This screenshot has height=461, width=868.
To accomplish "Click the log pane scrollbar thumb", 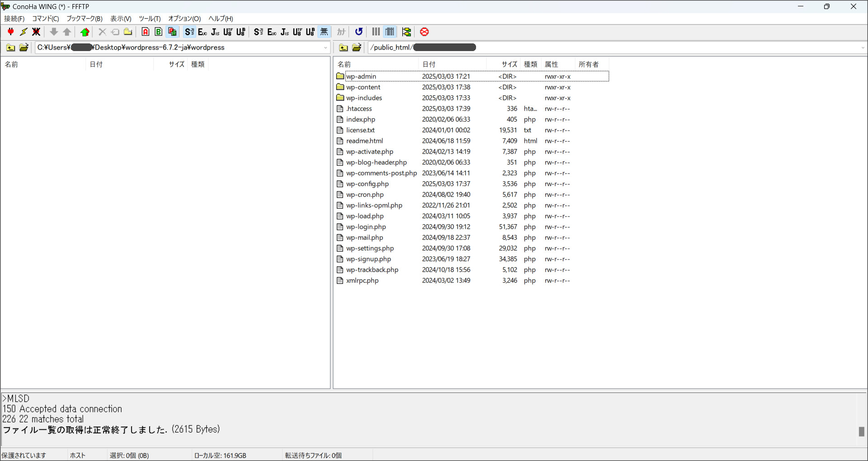I will 862,432.
